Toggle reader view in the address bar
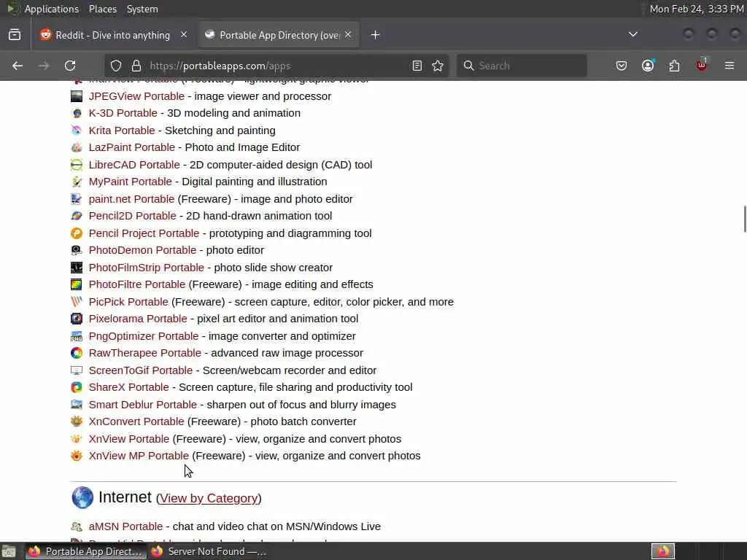This screenshot has width=747, height=560. [417, 66]
